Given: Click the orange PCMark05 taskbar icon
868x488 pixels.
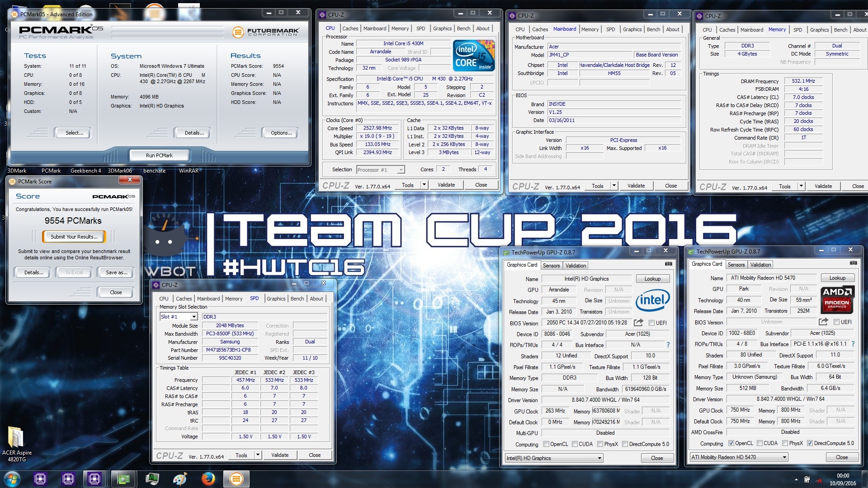Looking at the screenshot, I should [x=236, y=479].
